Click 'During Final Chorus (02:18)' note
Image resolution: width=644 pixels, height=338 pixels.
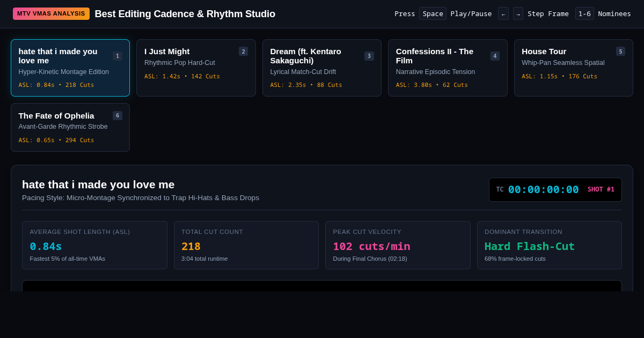(x=370, y=259)
